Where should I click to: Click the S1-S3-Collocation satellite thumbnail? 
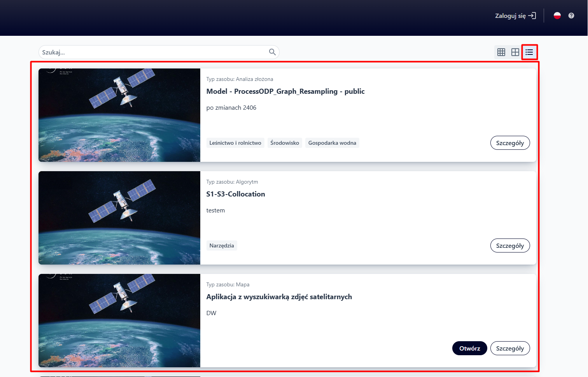[x=119, y=218]
